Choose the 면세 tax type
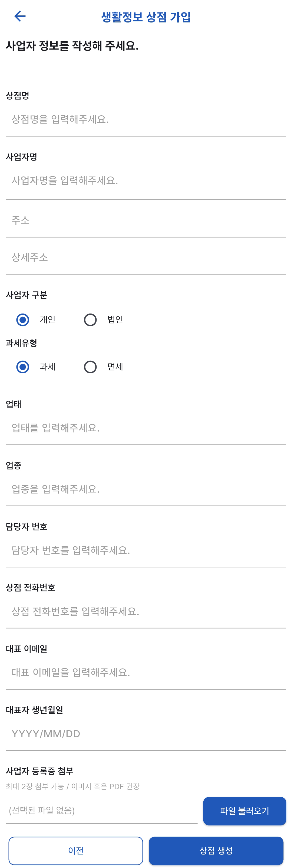The image size is (292, 868). click(x=90, y=367)
